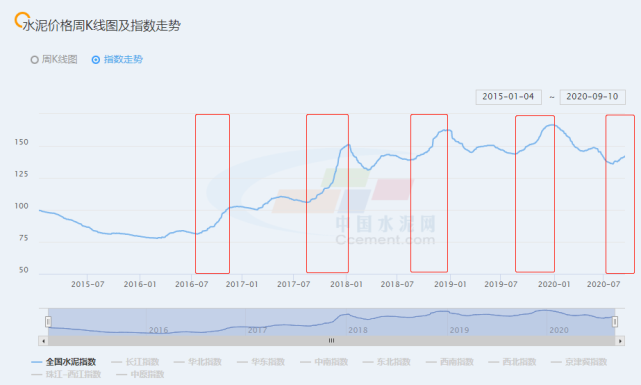This screenshot has height=385, width=641.
Task: Toggle the 中南指数 legend series
Action: point(324,362)
